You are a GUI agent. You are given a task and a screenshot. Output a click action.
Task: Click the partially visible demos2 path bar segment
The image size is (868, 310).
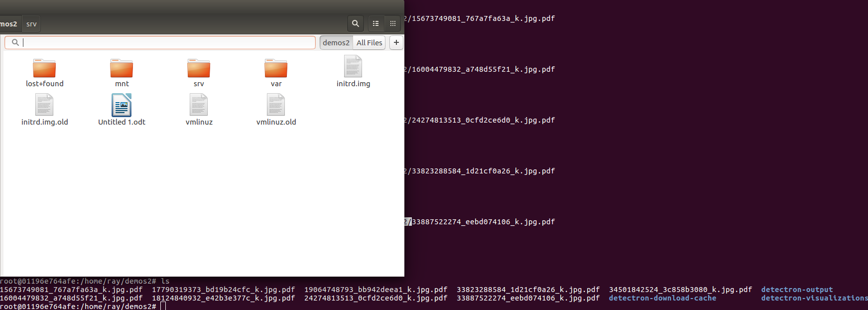[x=9, y=24]
